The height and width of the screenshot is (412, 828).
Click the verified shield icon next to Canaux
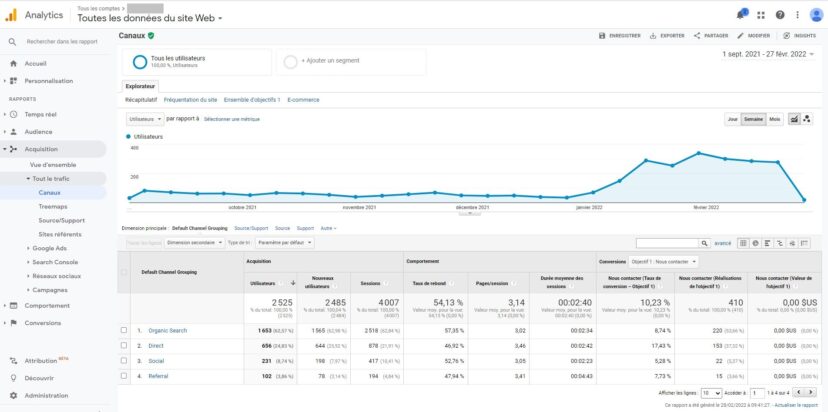coord(151,35)
